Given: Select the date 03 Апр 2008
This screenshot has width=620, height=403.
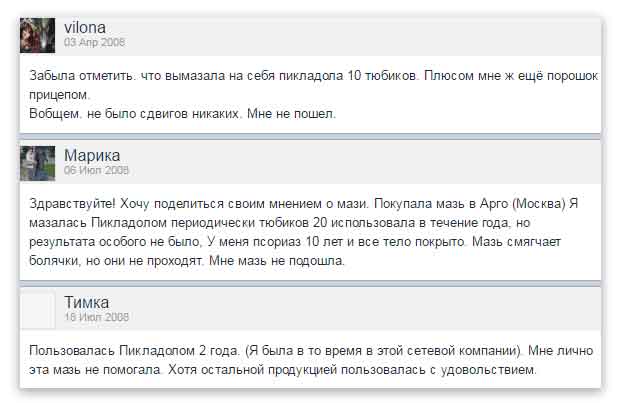Looking at the screenshot, I should click(x=95, y=42).
